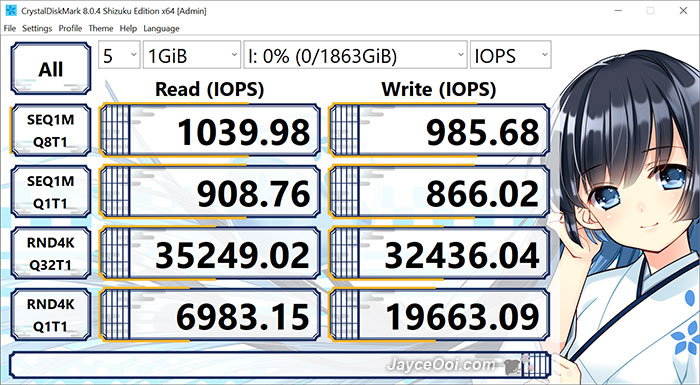700x385 pixels.
Task: Start the SEQ1M Q8T1 test
Action: [50, 130]
